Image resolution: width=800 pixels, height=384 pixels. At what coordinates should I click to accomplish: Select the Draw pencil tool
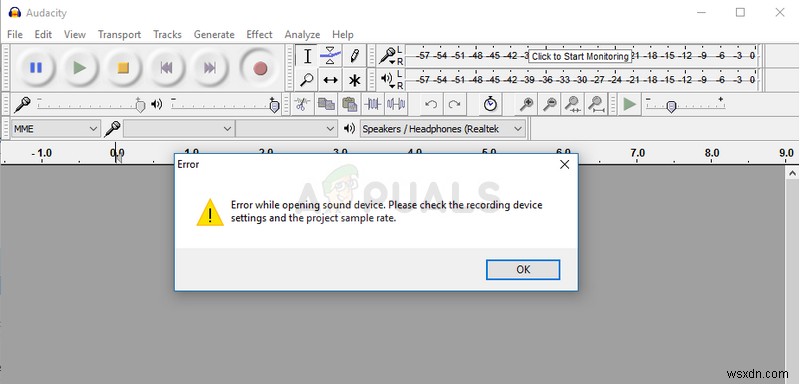[x=354, y=56]
